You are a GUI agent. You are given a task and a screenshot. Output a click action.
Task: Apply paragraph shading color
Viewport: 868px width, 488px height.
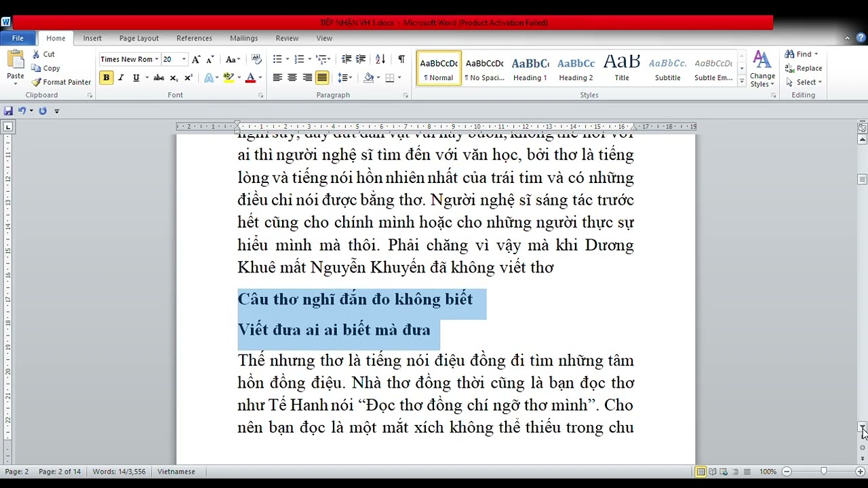368,78
